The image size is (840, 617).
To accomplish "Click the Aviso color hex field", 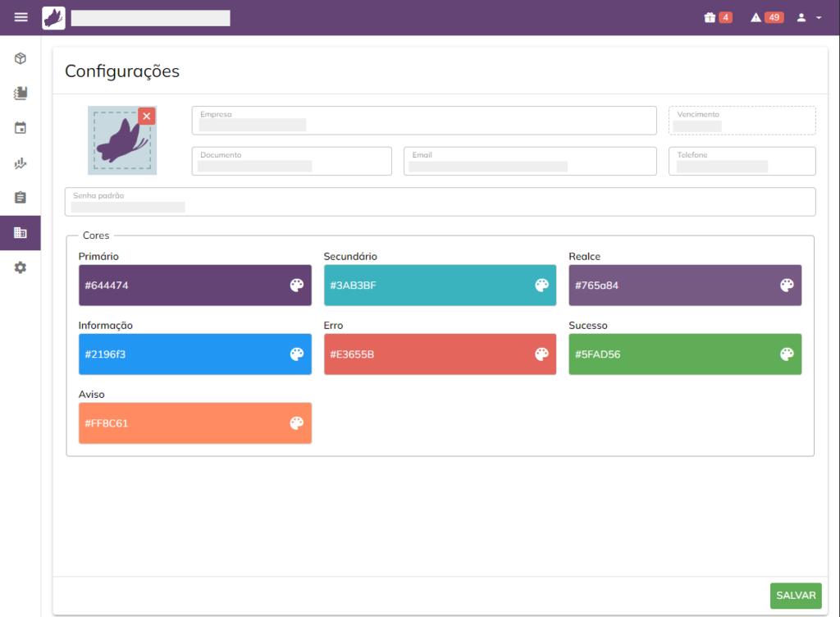I will 180,423.
